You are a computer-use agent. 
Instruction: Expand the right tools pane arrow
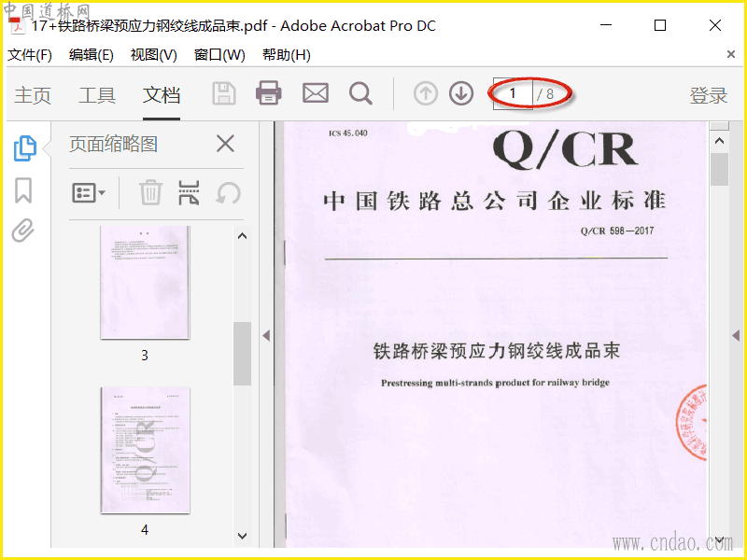pyautogui.click(x=736, y=335)
